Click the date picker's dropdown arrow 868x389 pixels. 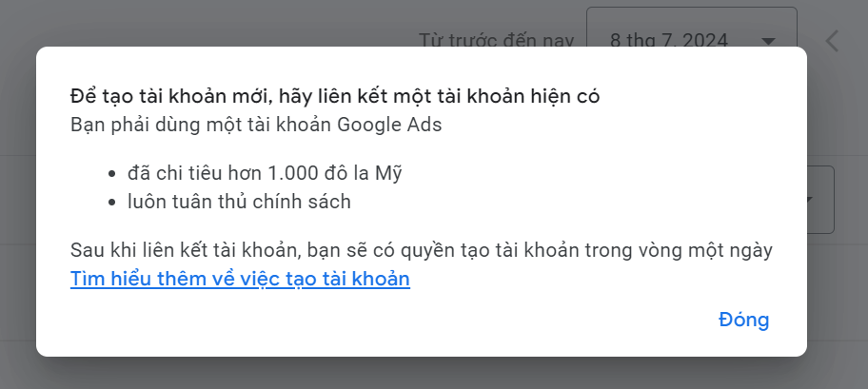click(x=768, y=41)
